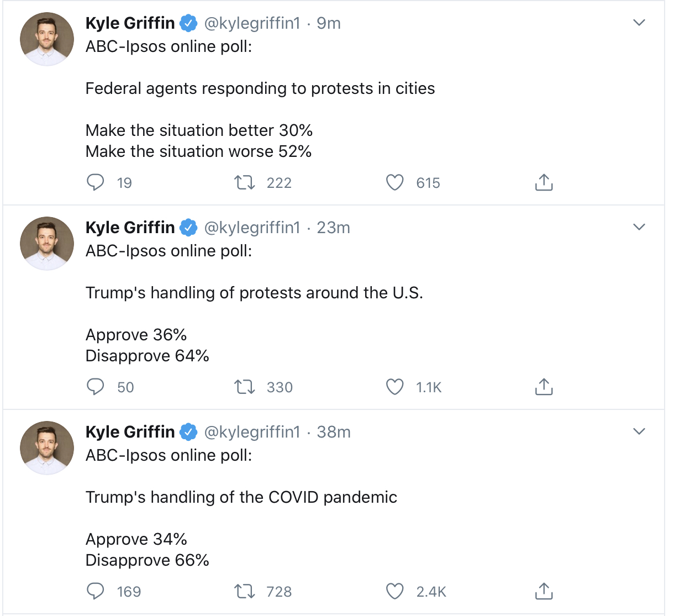The width and height of the screenshot is (674, 616).
Task: Reply to the federal agents poll tweet
Action: 96,182
